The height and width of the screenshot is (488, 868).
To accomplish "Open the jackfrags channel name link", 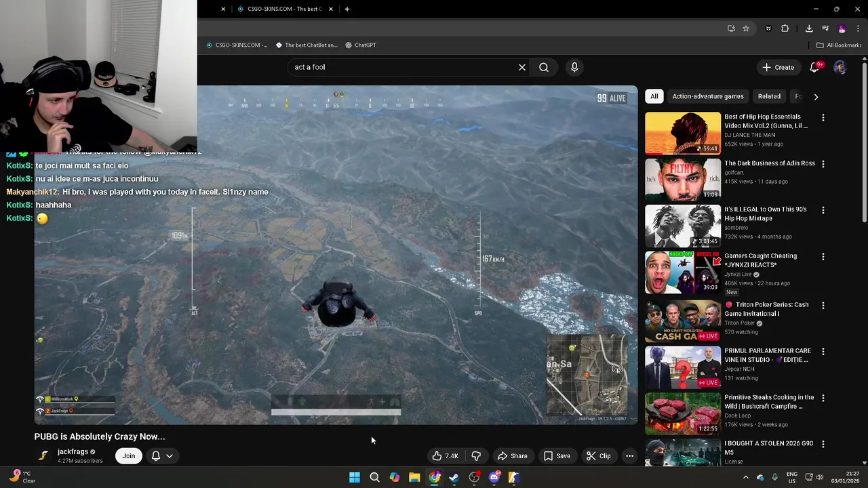I will coord(73,452).
